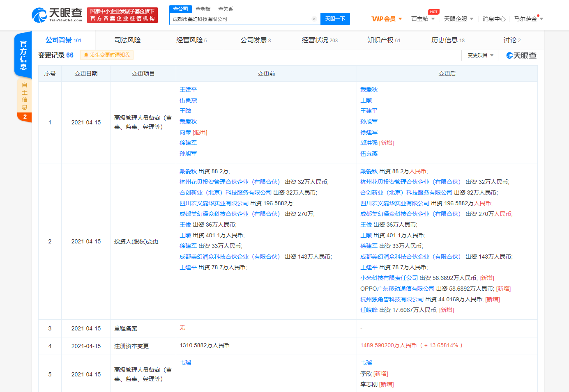Viewport: 569px width, 392px height.
Task: Open 郭洪强 [新增] link
Action: pyautogui.click(x=377, y=143)
